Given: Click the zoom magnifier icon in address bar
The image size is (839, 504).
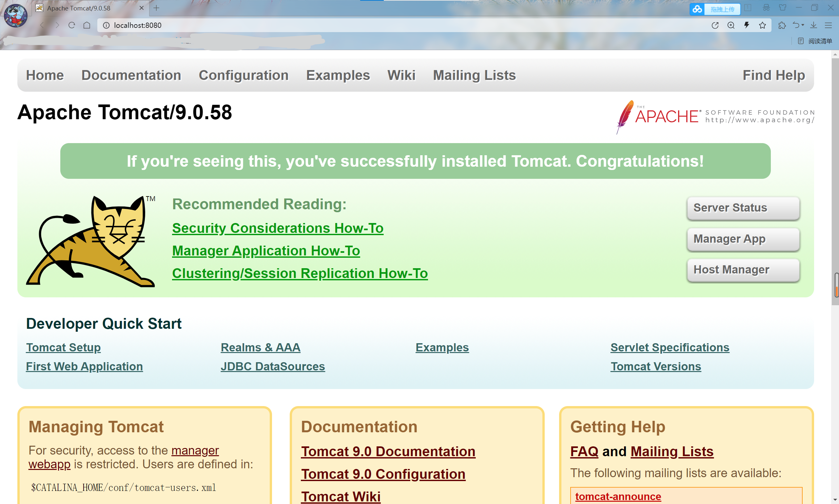Looking at the screenshot, I should [x=731, y=26].
